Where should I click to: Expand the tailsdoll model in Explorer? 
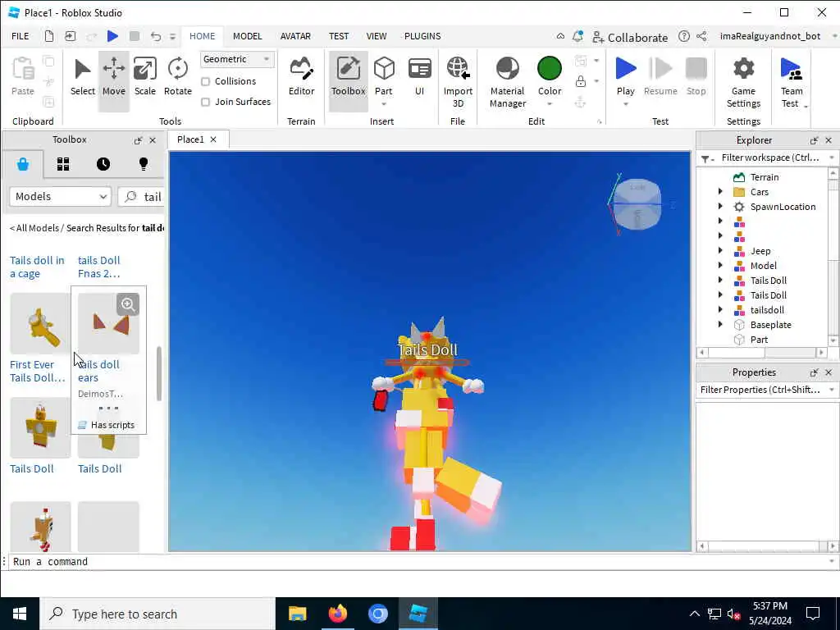click(x=720, y=309)
